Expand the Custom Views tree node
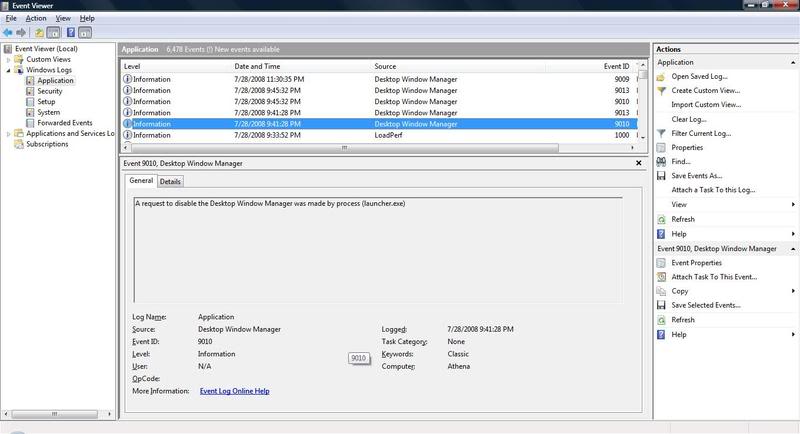The width and height of the screenshot is (800, 434). [9, 59]
